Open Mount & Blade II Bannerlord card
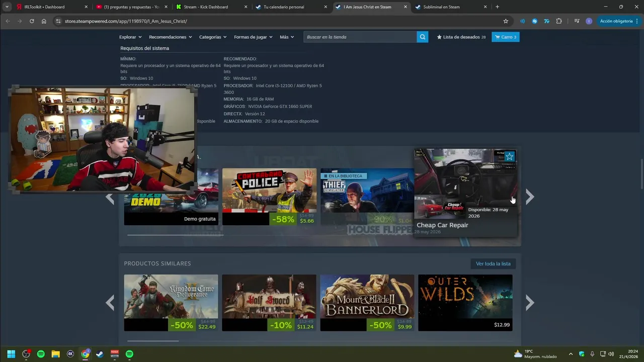This screenshot has height=362, width=644. point(367,303)
